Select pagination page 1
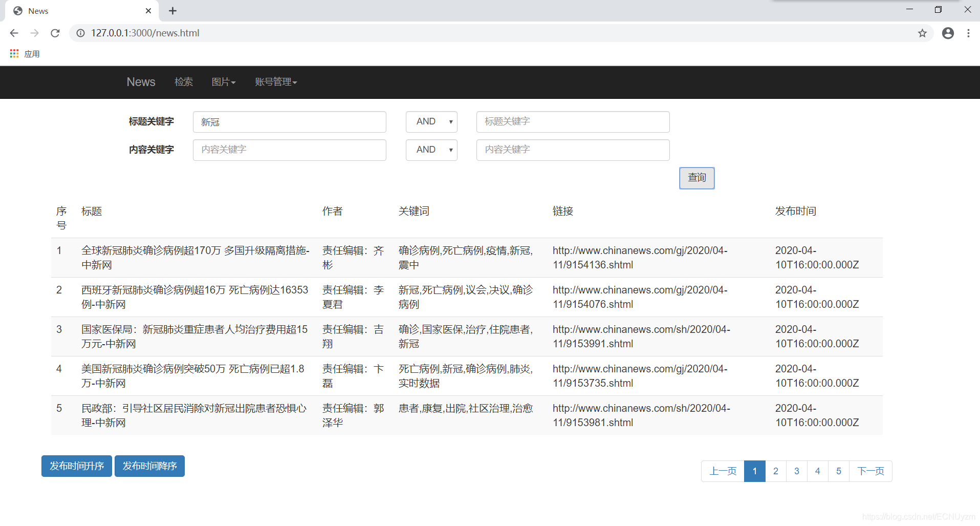 (755, 471)
